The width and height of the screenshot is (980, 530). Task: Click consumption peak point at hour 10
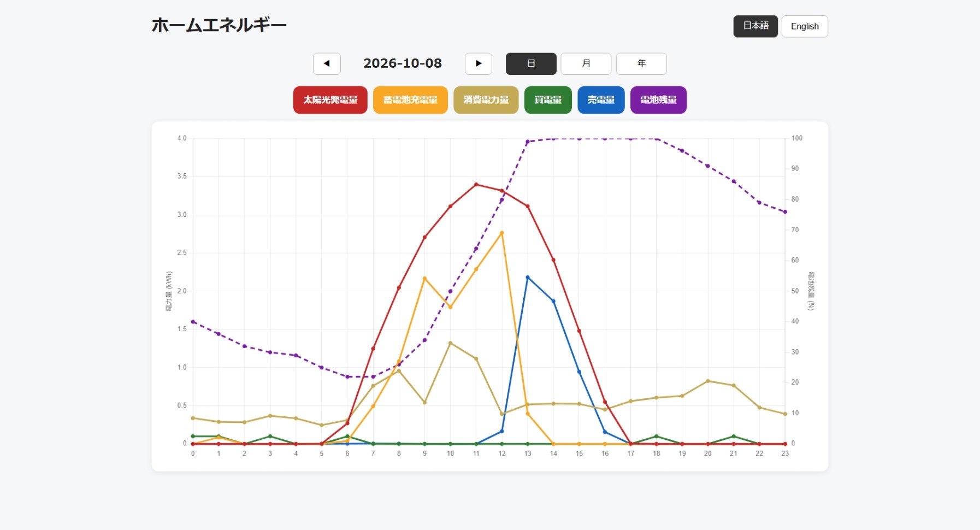(450, 343)
